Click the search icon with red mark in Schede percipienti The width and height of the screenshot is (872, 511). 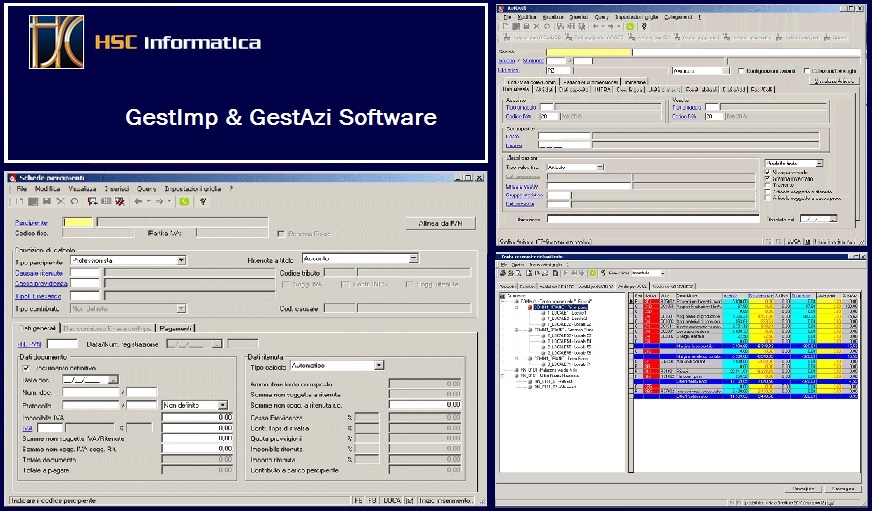pos(92,201)
